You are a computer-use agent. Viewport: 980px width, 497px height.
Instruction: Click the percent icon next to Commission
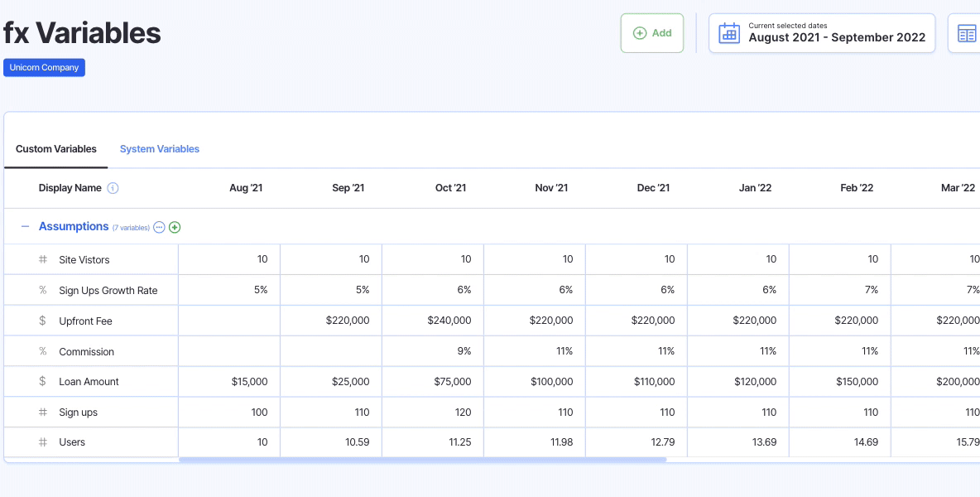pyautogui.click(x=43, y=351)
